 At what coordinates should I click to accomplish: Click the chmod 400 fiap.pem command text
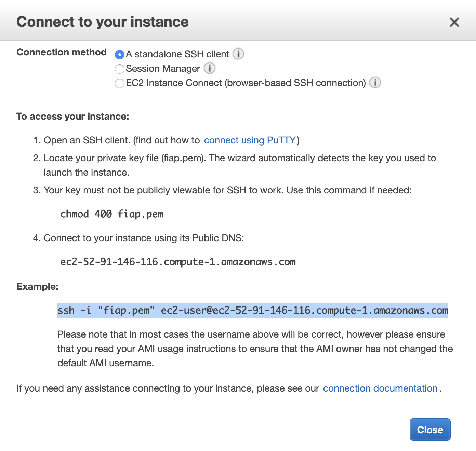pyautogui.click(x=112, y=214)
